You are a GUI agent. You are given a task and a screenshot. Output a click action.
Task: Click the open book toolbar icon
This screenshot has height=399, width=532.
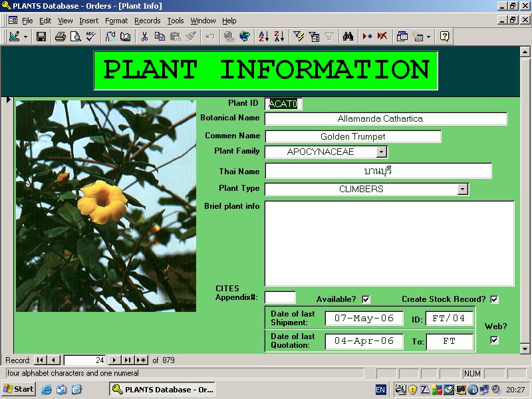[126, 37]
